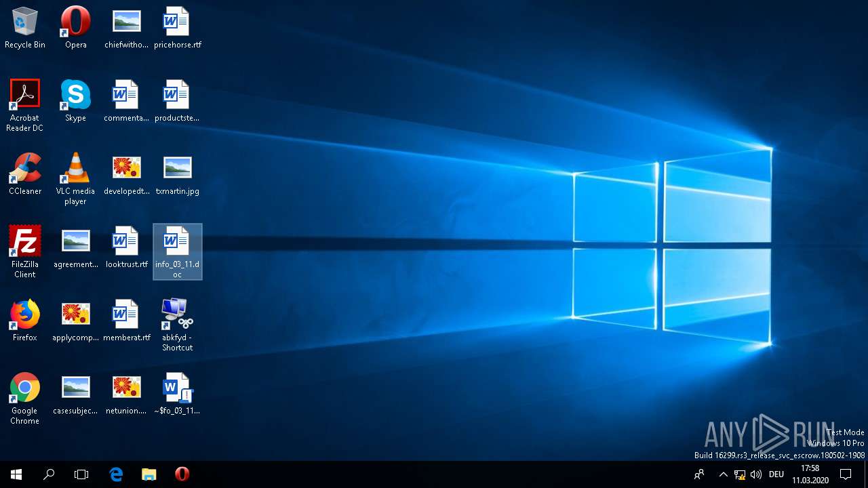868x488 pixels.
Task: Open taskbar search magnifier
Action: point(49,474)
